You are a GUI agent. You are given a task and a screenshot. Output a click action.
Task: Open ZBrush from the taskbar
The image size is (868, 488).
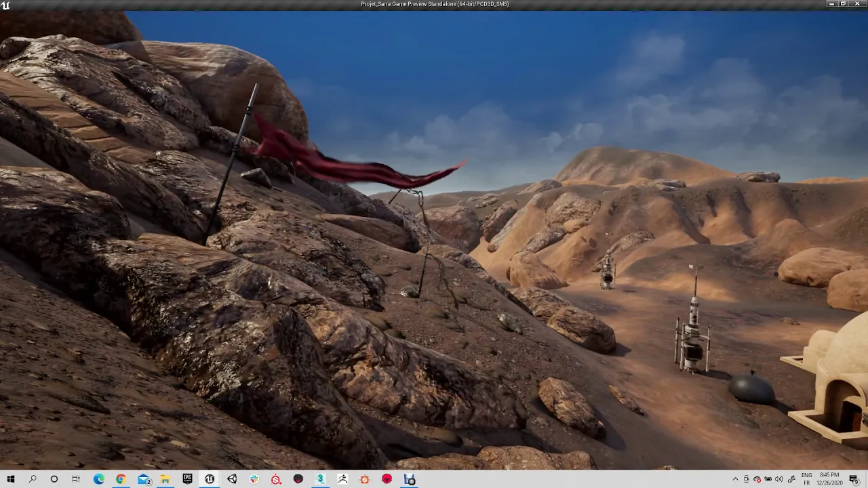pos(342,479)
